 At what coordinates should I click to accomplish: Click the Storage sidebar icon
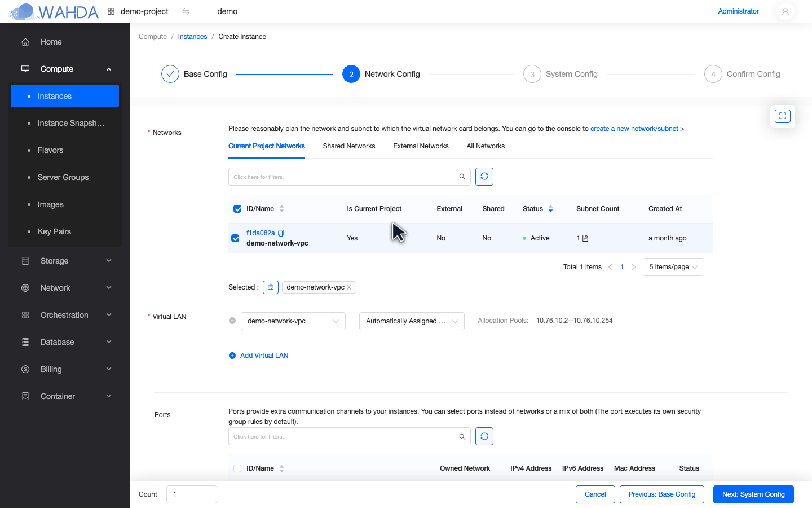25,261
